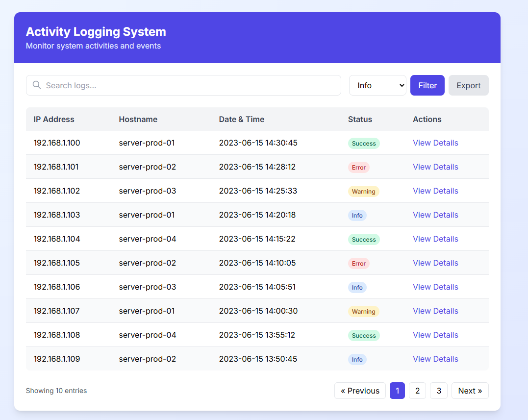Select IP address 192.168.1.101 cell
Screen dimensions: 528x420
pos(56,167)
